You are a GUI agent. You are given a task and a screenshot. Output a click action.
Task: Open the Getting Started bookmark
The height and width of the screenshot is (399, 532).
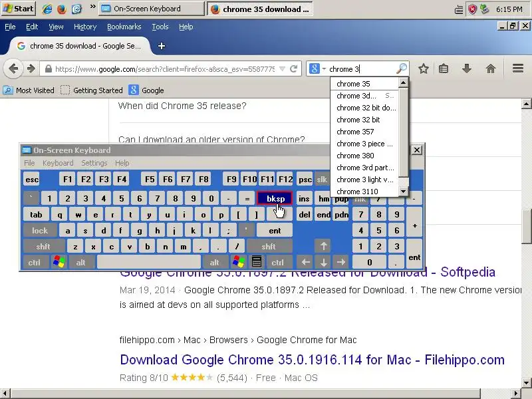tap(92, 90)
